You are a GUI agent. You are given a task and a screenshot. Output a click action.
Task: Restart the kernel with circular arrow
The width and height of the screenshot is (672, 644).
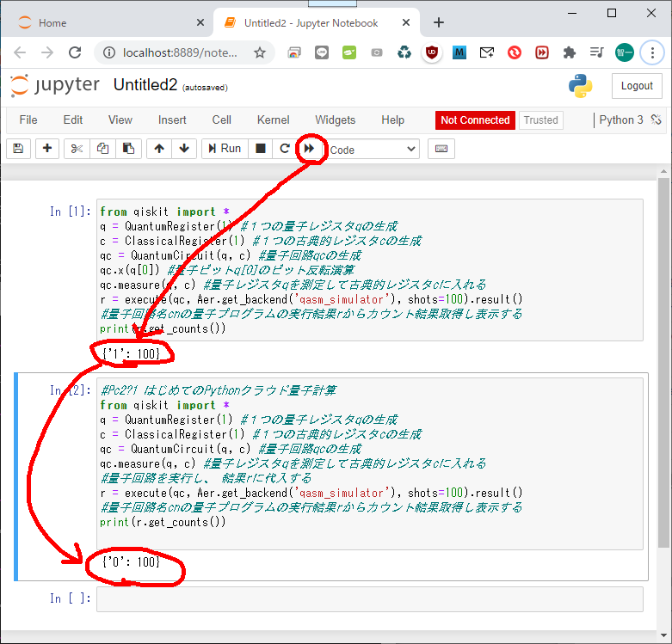pyautogui.click(x=284, y=149)
